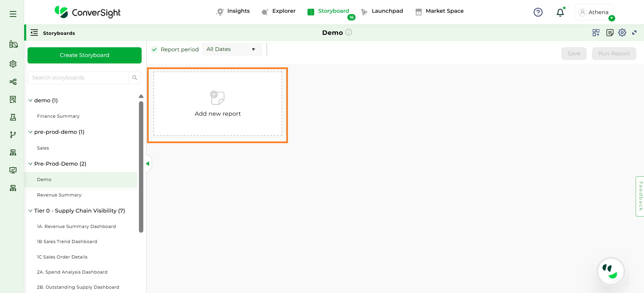Click the add widget grid icon
Screen dimensions: 644x293
596,33
